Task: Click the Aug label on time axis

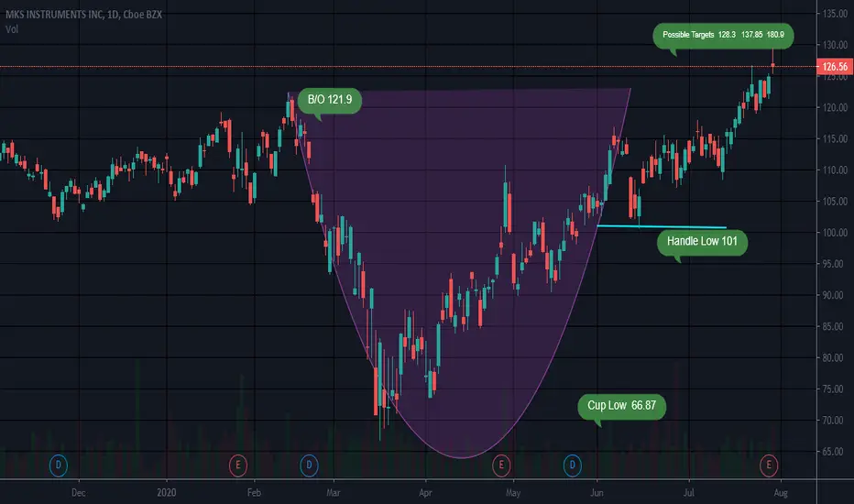Action: click(x=781, y=493)
